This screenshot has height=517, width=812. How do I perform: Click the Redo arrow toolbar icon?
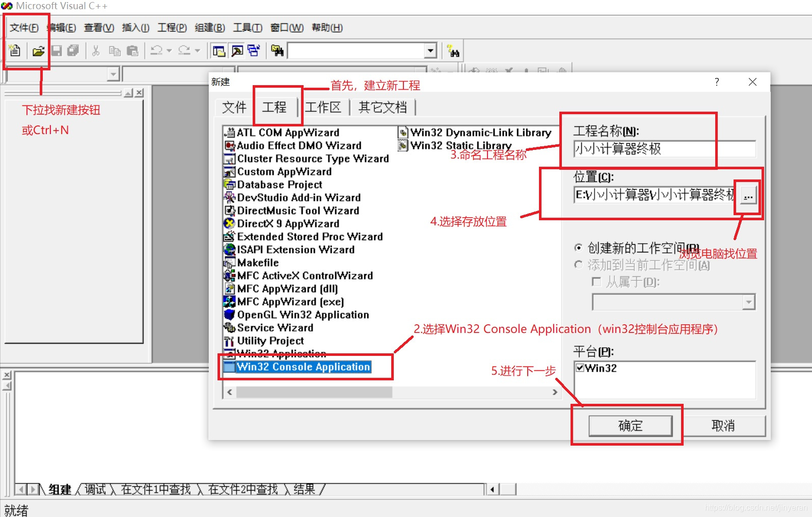184,50
